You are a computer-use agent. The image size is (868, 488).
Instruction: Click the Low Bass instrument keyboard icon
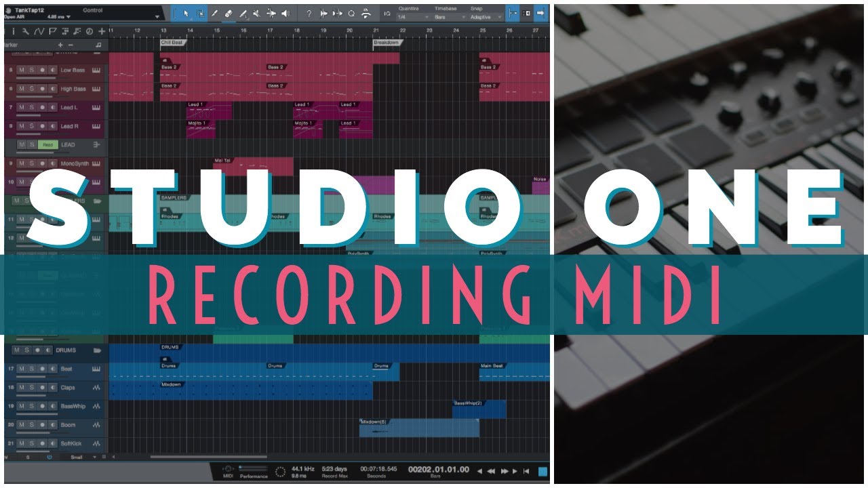coord(96,70)
